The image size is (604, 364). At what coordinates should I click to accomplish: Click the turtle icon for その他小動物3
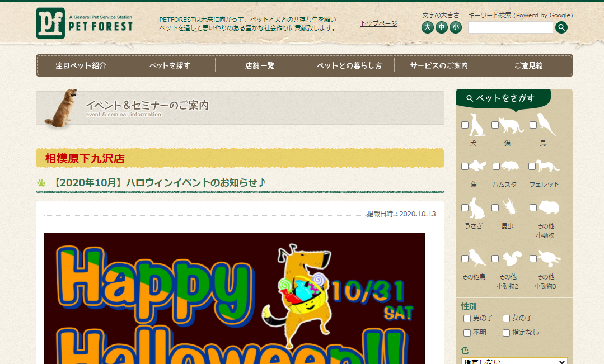pyautogui.click(x=549, y=258)
